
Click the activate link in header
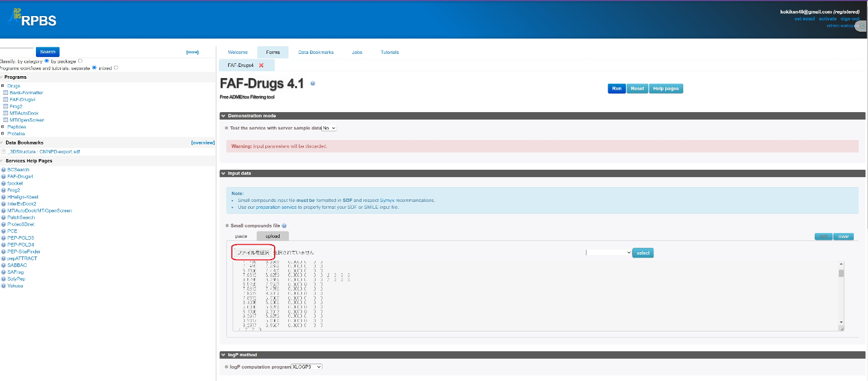coord(828,19)
